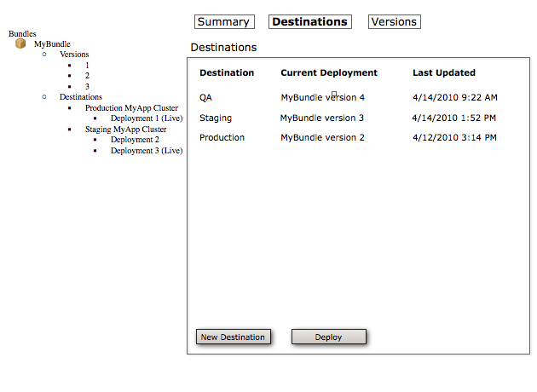This screenshot has height=392, width=537.
Task: Open the Versions tab
Action: click(394, 22)
